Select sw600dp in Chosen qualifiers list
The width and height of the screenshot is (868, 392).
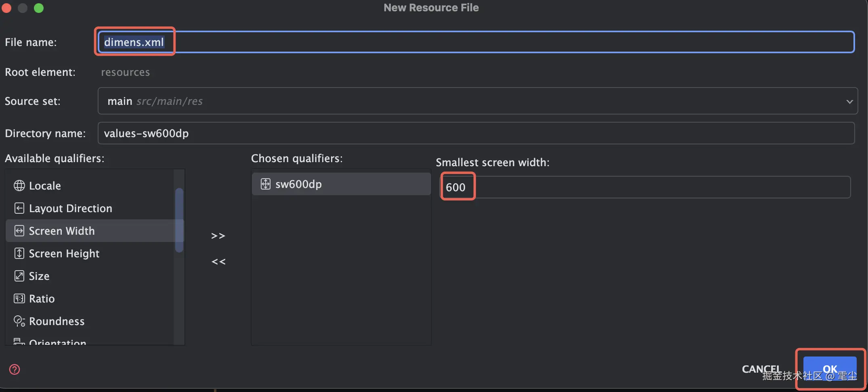pyautogui.click(x=341, y=184)
